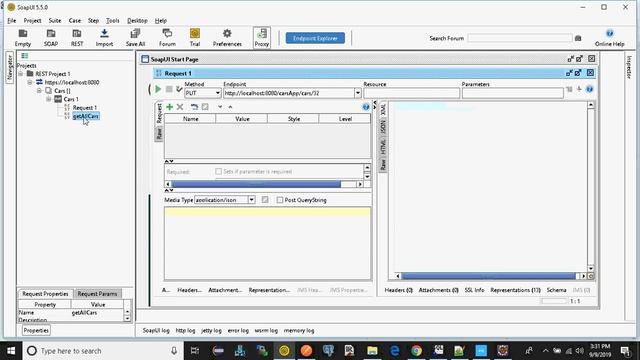This screenshot has height=360, width=640.
Task: Switch to the Request Properties tab
Action: pyautogui.click(x=45, y=294)
